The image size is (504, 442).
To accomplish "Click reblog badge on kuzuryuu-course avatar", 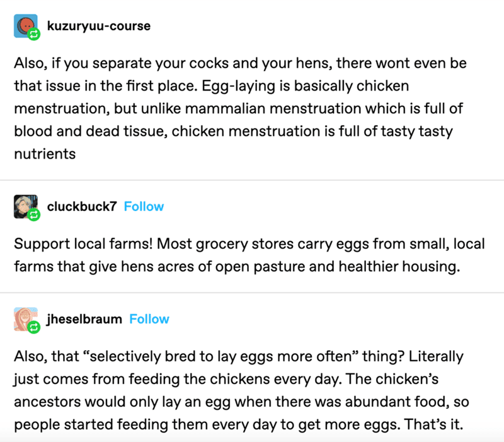I will click(x=34, y=34).
